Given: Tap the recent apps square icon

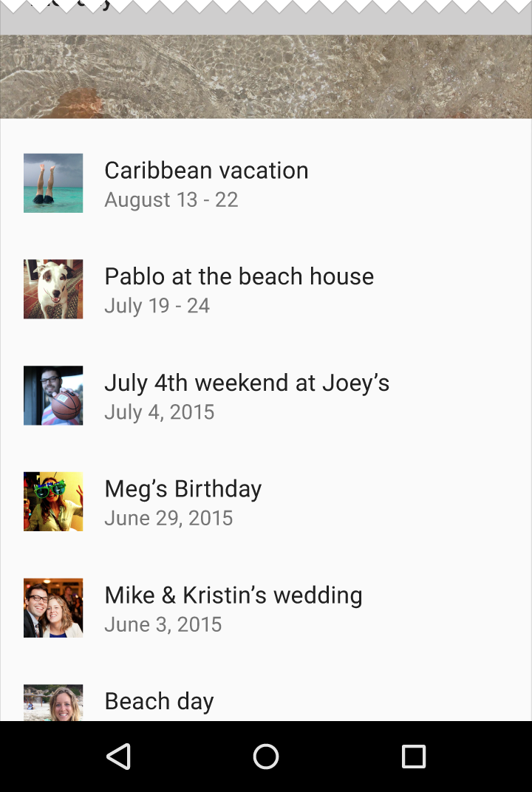Looking at the screenshot, I should 413,756.
